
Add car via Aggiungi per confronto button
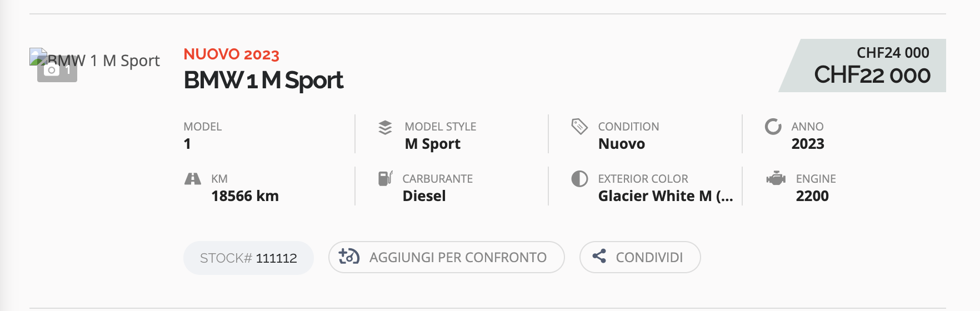point(447,257)
